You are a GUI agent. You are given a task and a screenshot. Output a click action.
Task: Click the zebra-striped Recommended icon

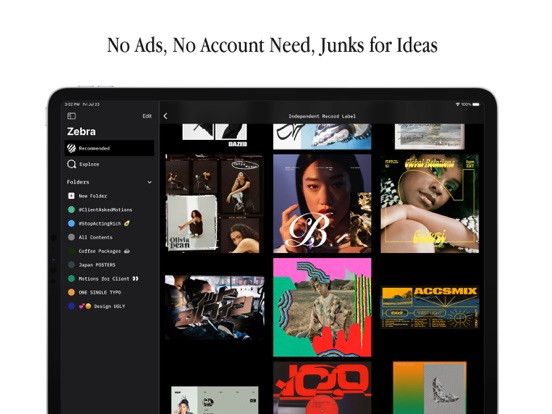[x=71, y=148]
